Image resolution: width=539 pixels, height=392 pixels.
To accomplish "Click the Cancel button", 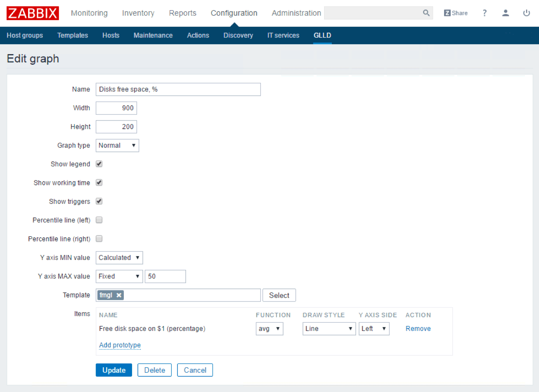I will (x=195, y=370).
